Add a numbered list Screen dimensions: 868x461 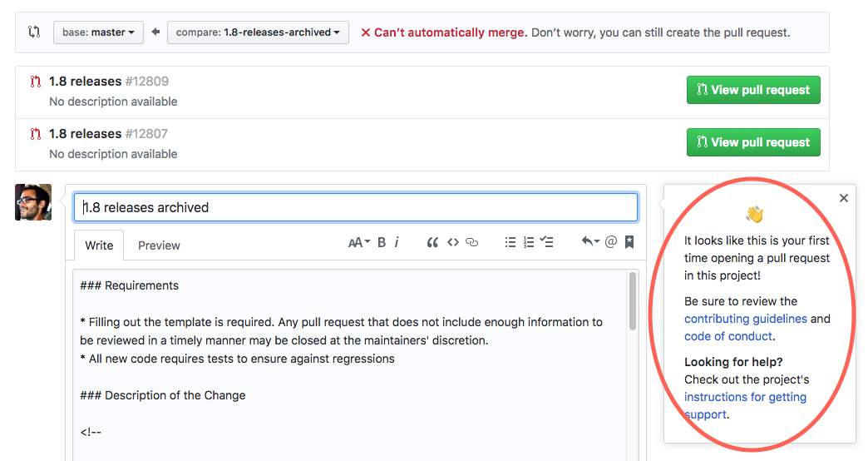529,242
